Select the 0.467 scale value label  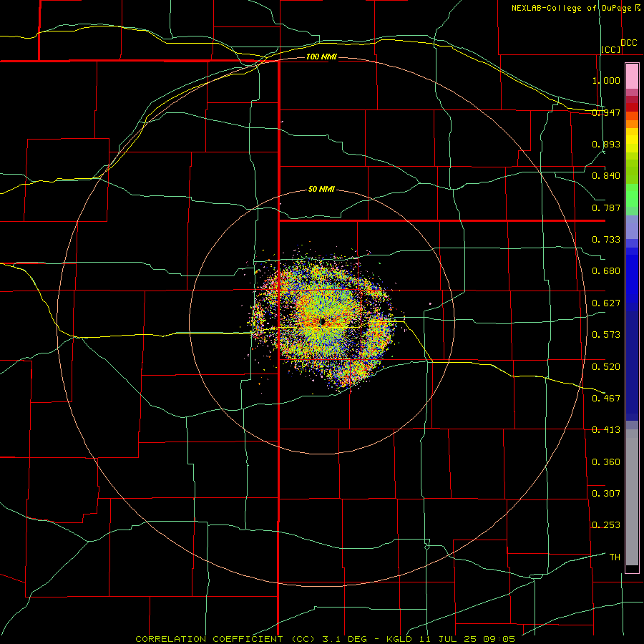click(x=606, y=398)
